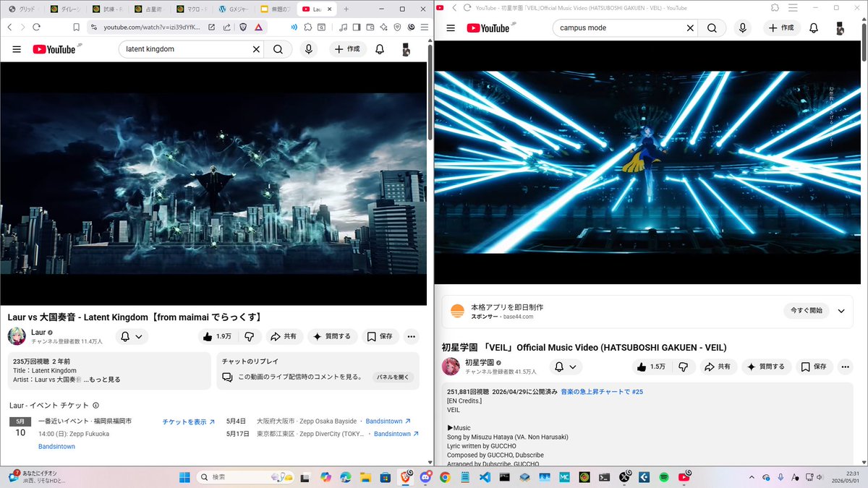Start voice search in right YouTube window
Image resolution: width=868 pixels, height=488 pixels.
pyautogui.click(x=743, y=28)
